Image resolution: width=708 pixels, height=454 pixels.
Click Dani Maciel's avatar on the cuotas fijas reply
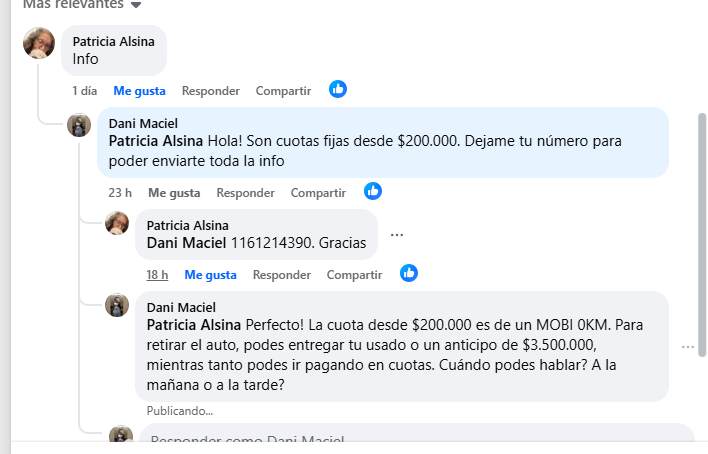pyautogui.click(x=79, y=125)
